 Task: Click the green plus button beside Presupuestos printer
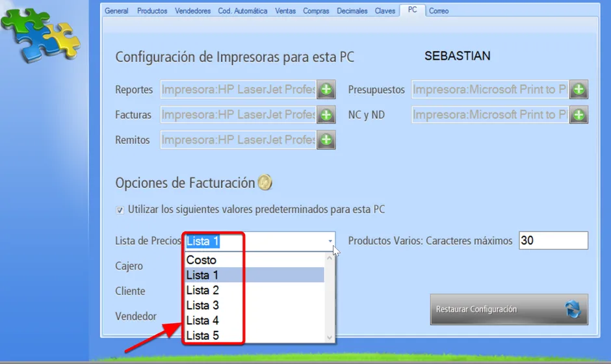(x=578, y=90)
